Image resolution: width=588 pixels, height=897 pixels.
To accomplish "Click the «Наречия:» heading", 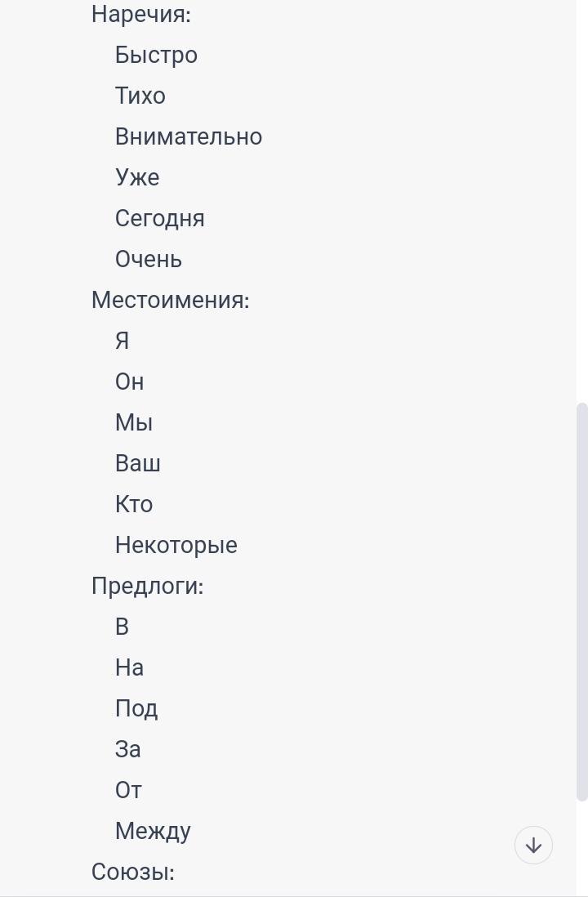I will click(141, 15).
